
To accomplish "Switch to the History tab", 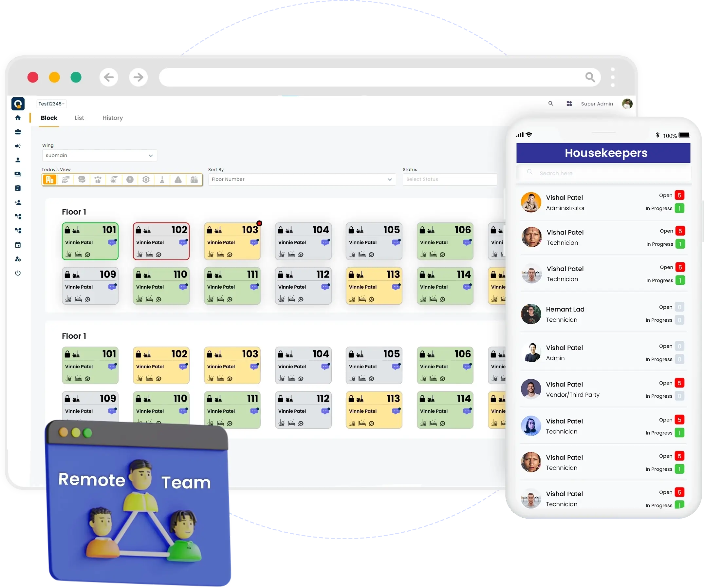I will (113, 118).
